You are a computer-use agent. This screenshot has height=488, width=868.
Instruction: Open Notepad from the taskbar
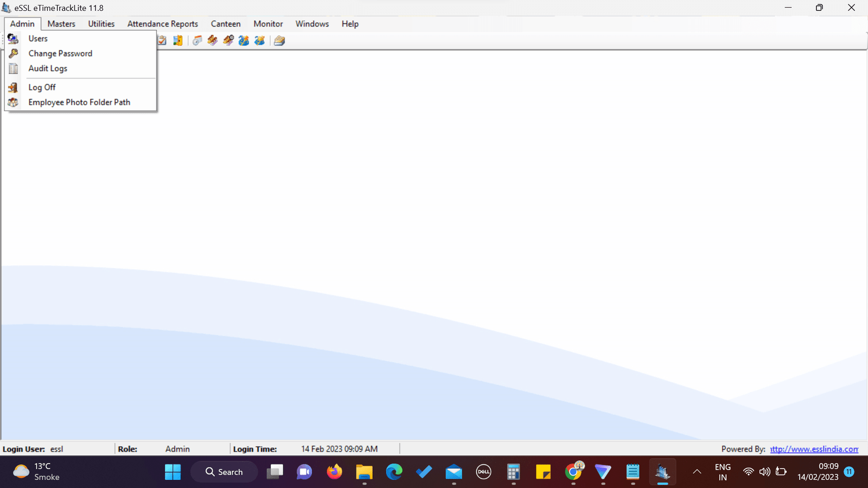(633, 472)
